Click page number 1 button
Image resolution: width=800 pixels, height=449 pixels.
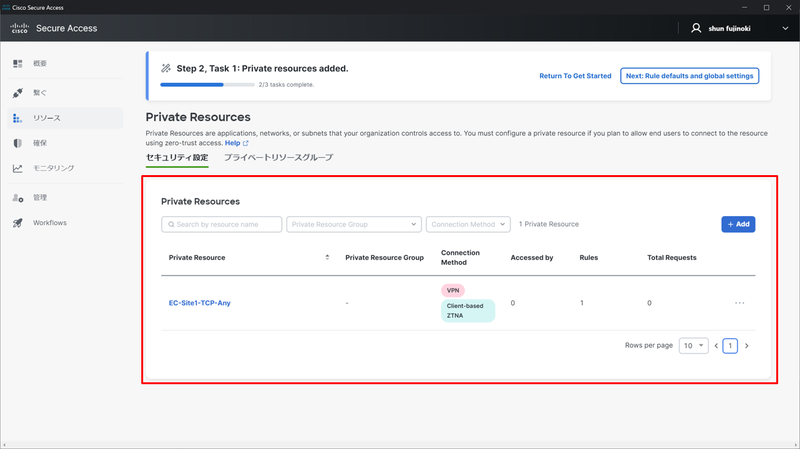click(730, 346)
